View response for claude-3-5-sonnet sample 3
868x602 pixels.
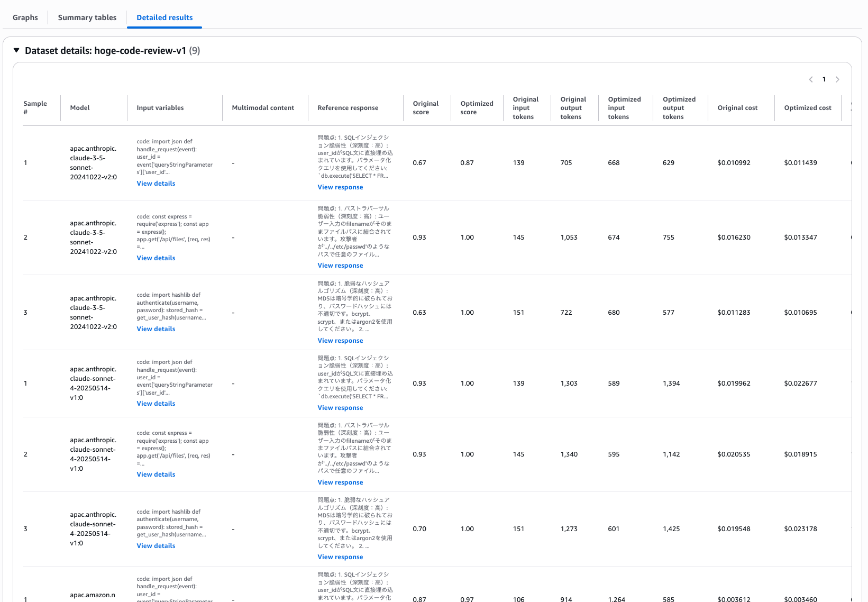tap(340, 341)
